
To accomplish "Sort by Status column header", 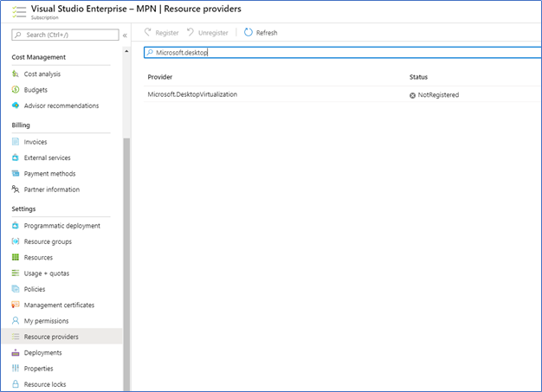I will pos(418,77).
